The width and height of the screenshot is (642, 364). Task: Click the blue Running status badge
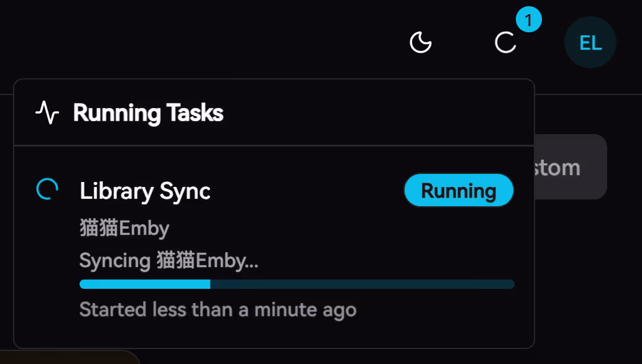click(x=459, y=190)
